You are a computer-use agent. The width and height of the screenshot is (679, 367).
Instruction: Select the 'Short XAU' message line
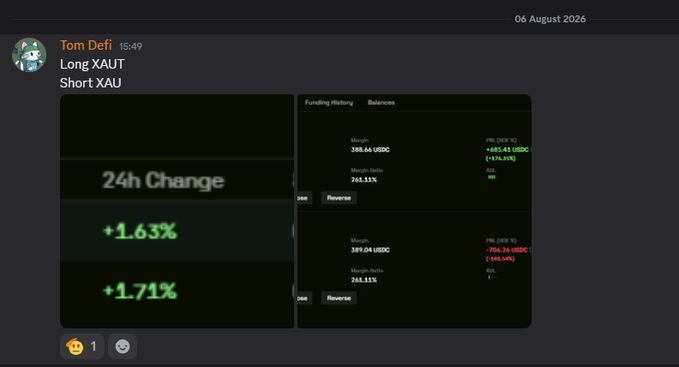pyautogui.click(x=91, y=83)
